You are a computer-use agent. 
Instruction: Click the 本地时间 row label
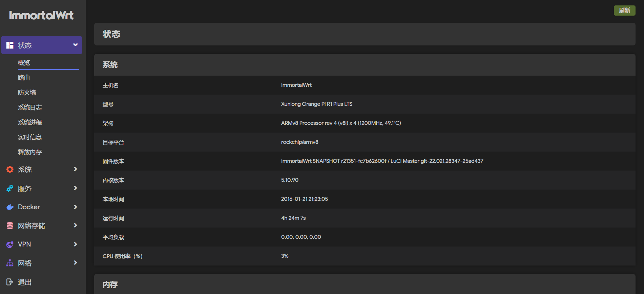[x=113, y=199]
